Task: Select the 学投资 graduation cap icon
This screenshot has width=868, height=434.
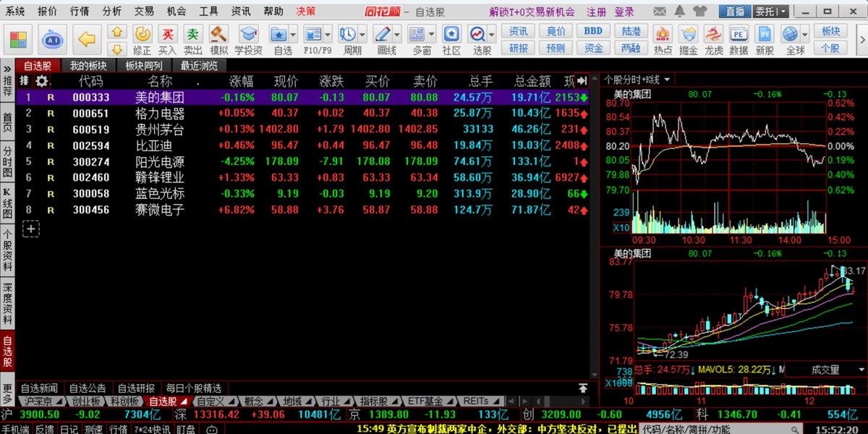Action: (x=248, y=35)
